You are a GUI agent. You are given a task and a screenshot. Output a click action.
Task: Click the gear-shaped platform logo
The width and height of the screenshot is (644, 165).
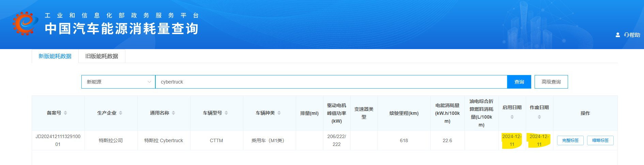coord(25,24)
